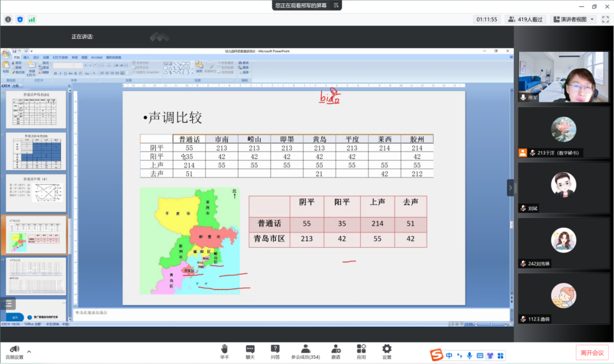
Task: Click the blue security shield icon
Action: coord(20,19)
